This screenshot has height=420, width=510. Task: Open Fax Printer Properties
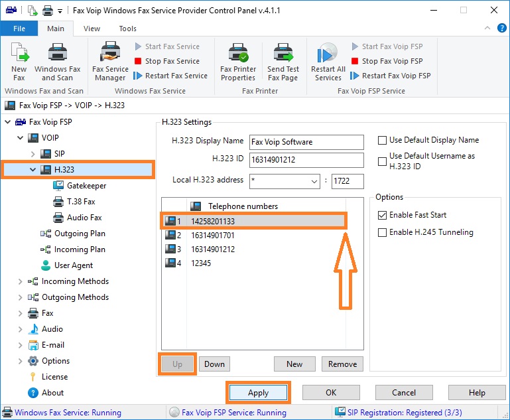point(238,62)
